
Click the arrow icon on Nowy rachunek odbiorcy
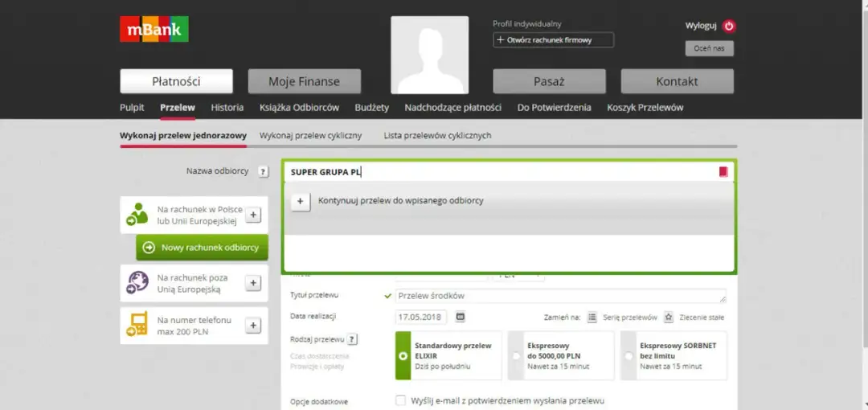click(x=149, y=248)
